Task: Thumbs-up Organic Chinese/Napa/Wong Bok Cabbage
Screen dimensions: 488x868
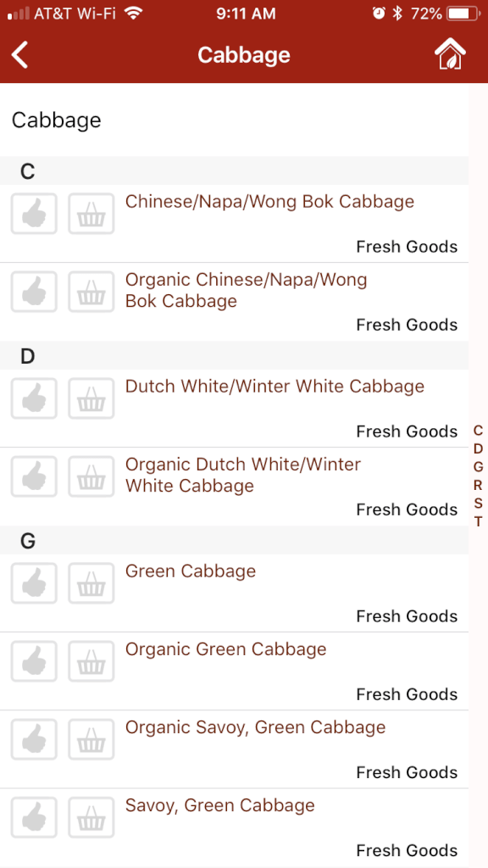Action: [x=34, y=292]
